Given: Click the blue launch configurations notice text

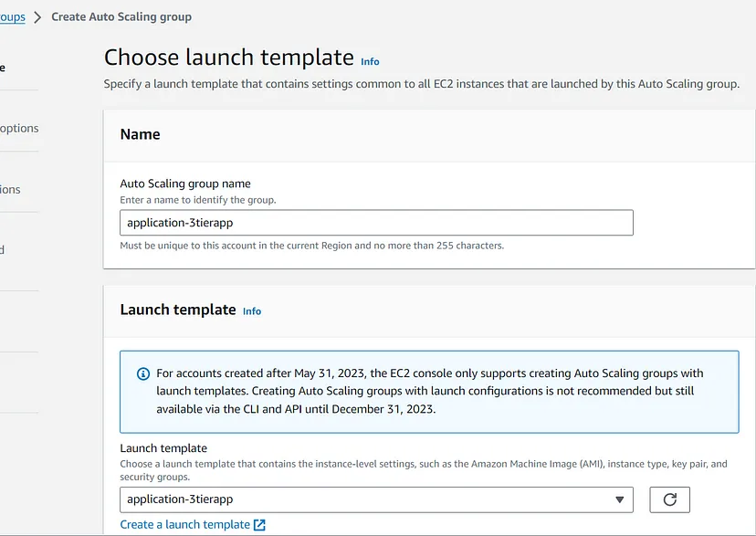Looking at the screenshot, I should point(429,391).
